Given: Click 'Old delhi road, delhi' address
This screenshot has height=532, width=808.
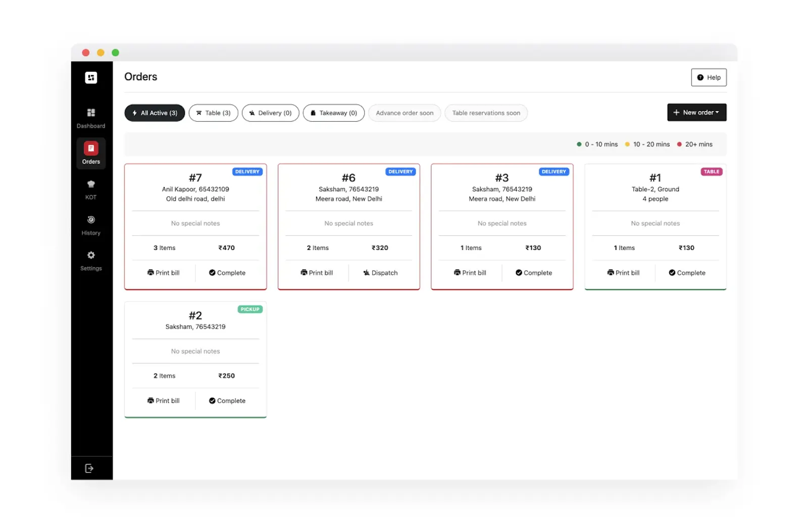Looking at the screenshot, I should (195, 199).
